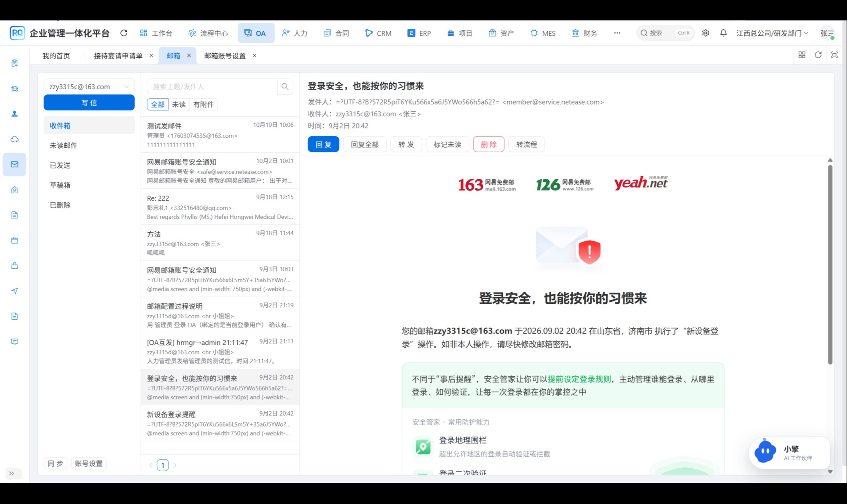The width and height of the screenshot is (847, 504).
Task: Click the 删除 delete button
Action: tap(489, 144)
